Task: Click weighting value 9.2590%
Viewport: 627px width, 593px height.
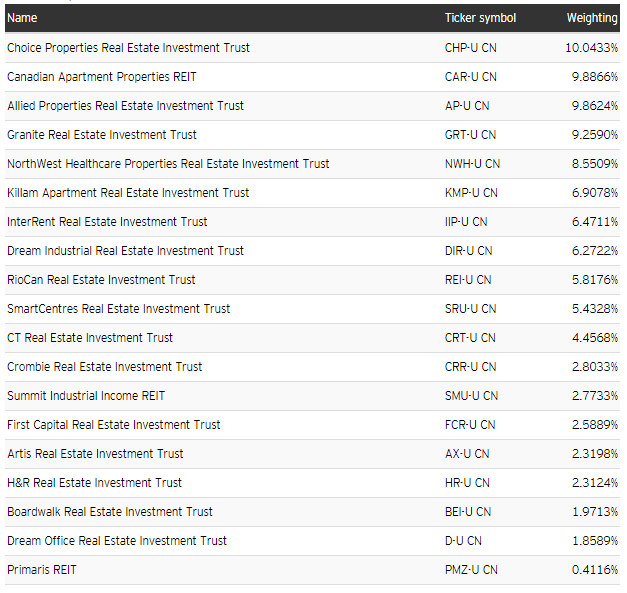Action: pyautogui.click(x=595, y=135)
